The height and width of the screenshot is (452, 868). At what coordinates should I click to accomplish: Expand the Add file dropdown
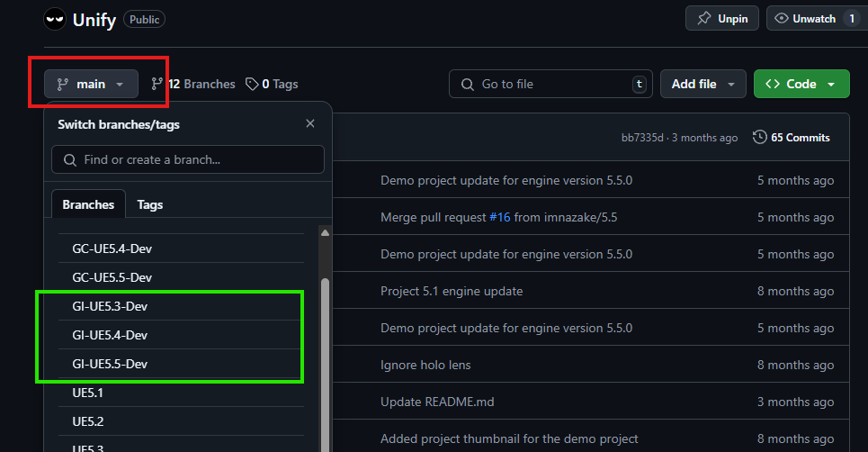703,84
